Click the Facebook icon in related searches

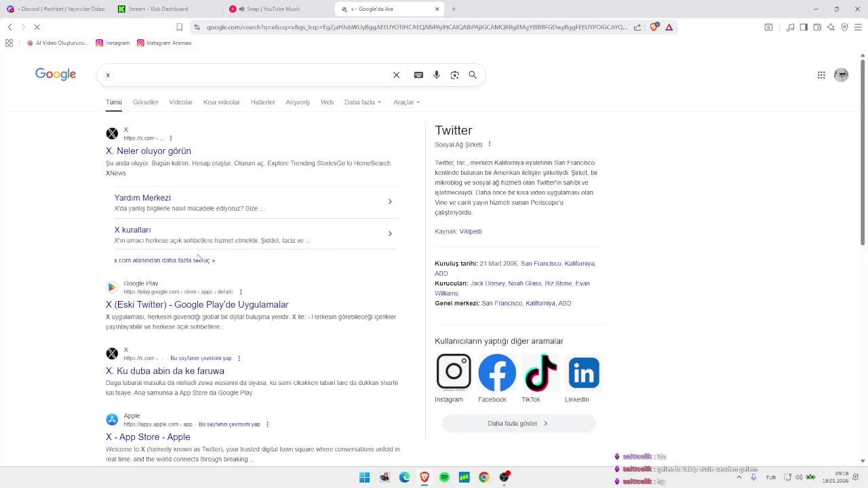pyautogui.click(x=497, y=372)
